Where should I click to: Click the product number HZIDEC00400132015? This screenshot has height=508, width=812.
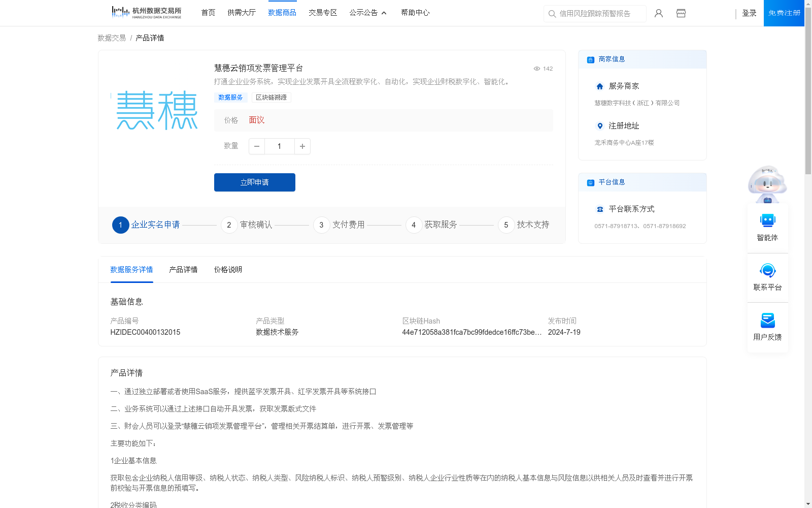click(x=145, y=332)
